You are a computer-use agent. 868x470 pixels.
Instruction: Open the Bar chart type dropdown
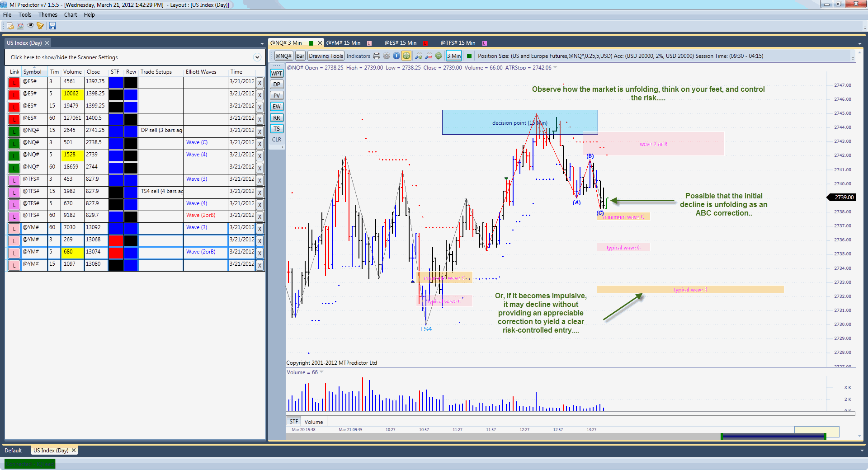coord(300,56)
